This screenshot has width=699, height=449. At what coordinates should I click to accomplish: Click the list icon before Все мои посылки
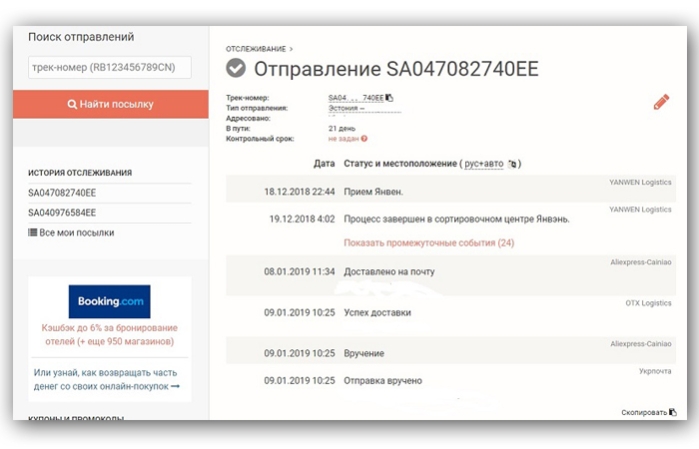33,232
